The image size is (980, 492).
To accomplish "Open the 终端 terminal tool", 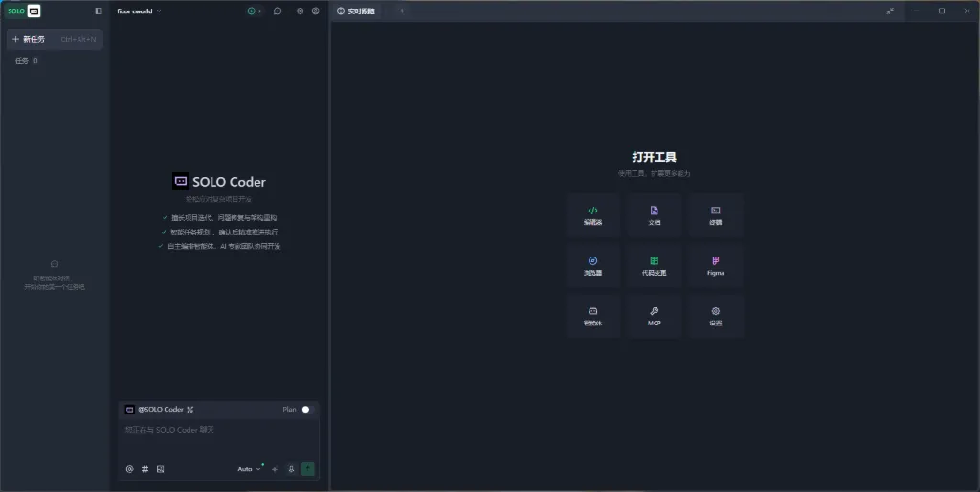I will [x=715, y=215].
